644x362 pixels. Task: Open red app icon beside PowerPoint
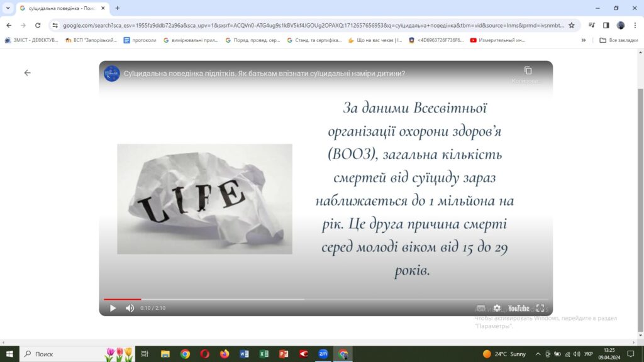click(x=304, y=354)
